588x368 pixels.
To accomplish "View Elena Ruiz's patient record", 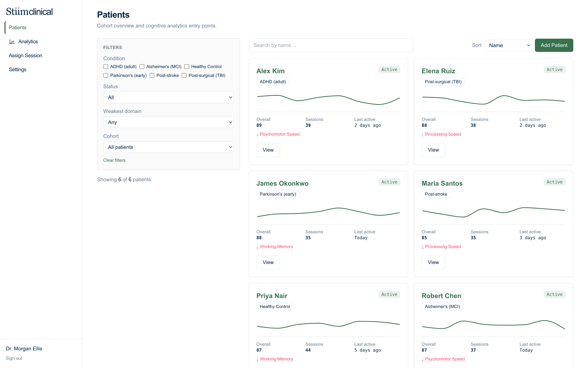I will coord(433,150).
